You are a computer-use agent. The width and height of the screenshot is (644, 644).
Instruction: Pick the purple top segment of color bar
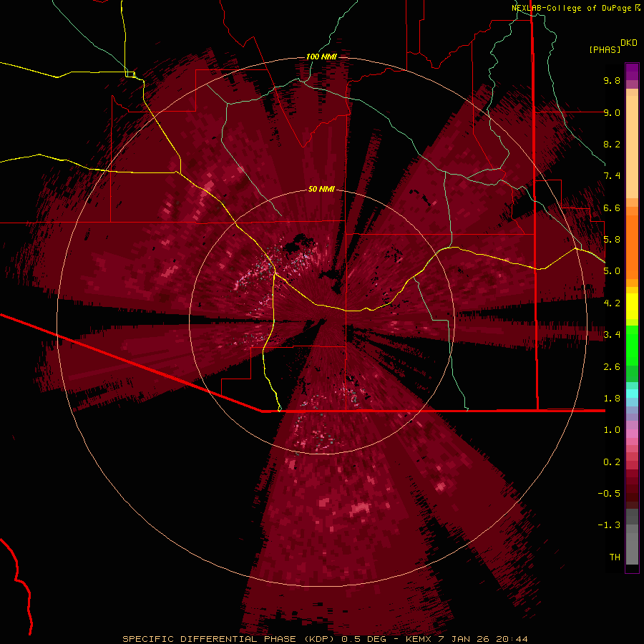coord(632,72)
